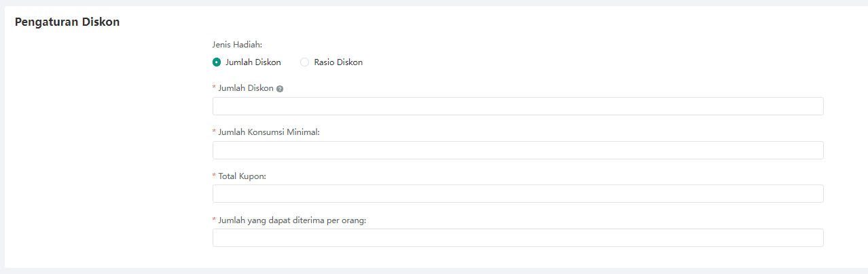
Task: Click the asterisk before Jumlah Konsumsi Minimal
Action: click(x=215, y=132)
